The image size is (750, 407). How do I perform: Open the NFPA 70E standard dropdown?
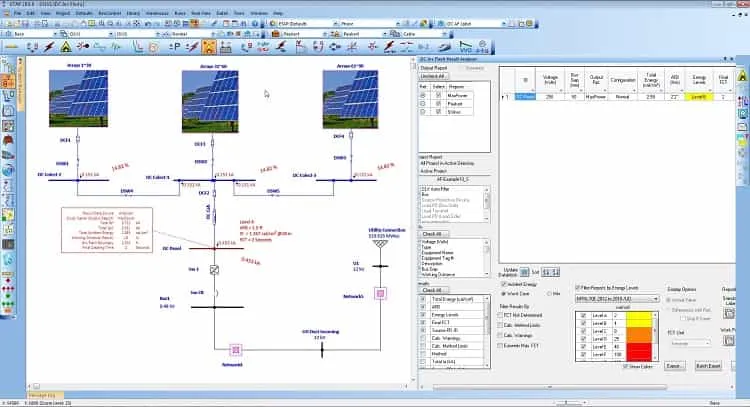617,298
